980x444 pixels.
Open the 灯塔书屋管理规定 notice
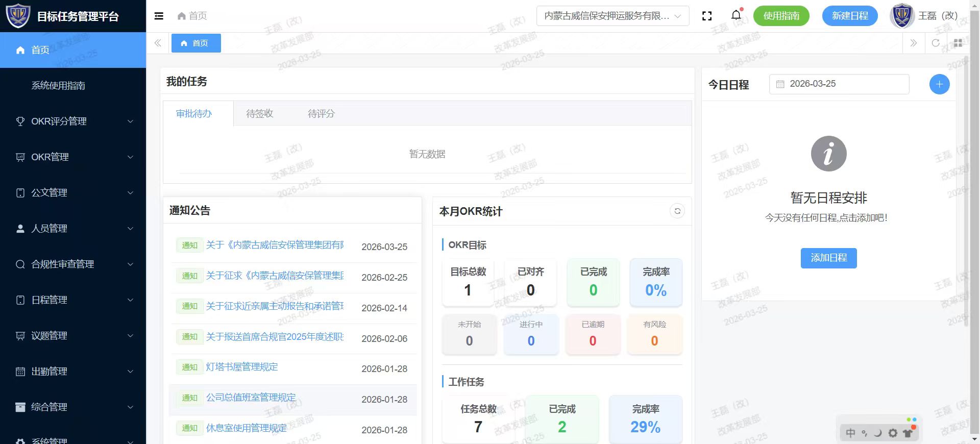point(242,367)
